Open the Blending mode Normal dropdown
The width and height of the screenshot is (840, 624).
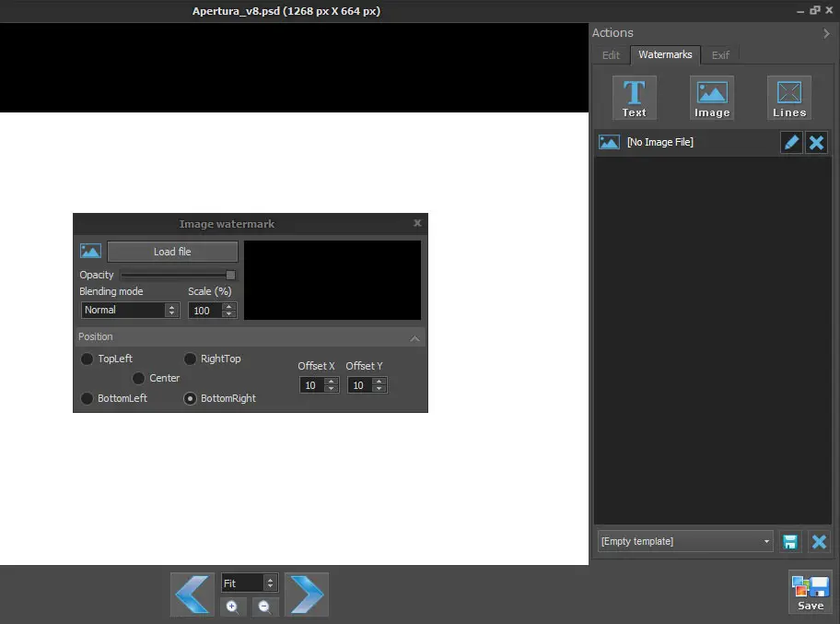point(130,311)
